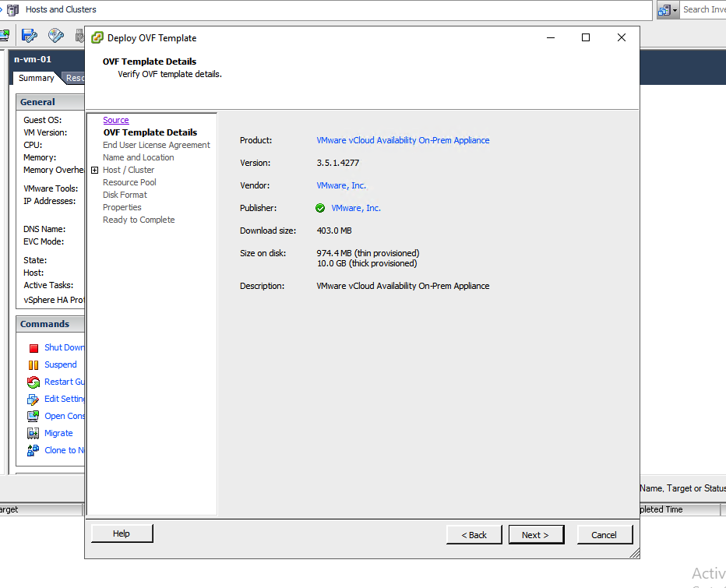Click the Suspend pause icon

[x=33, y=365]
